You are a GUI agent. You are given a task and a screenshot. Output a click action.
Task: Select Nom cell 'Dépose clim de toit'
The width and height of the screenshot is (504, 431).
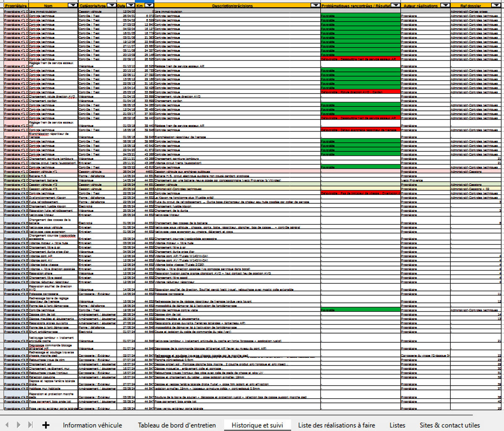53,314
